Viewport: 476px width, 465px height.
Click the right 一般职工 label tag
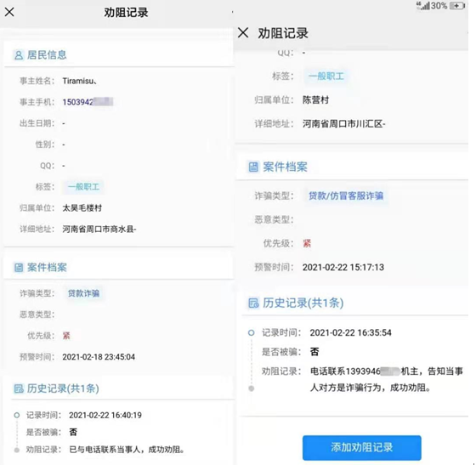(x=326, y=77)
